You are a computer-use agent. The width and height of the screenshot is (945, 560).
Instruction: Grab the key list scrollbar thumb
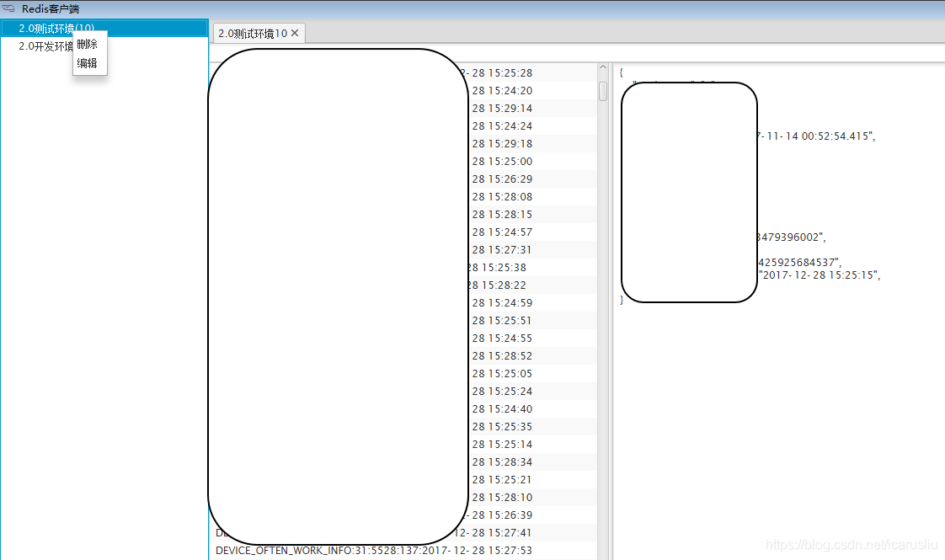click(603, 92)
